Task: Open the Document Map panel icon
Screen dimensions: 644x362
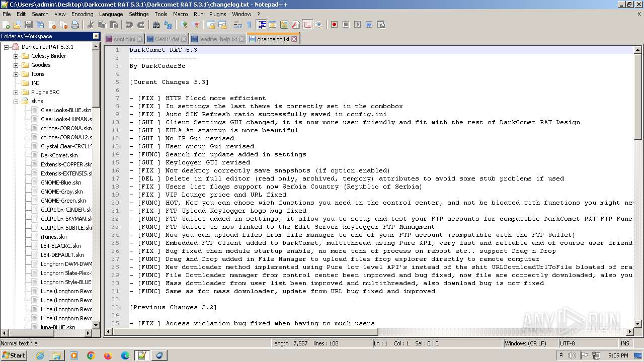Action: point(284,25)
